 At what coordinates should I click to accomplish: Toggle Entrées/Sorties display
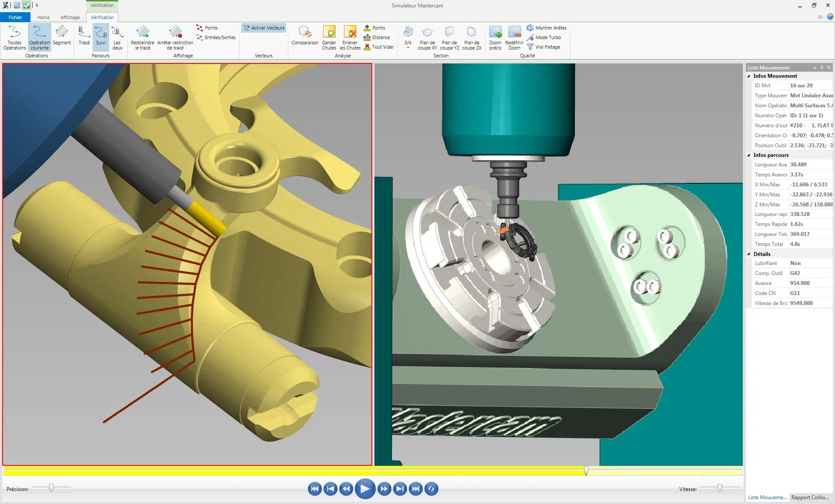point(216,37)
